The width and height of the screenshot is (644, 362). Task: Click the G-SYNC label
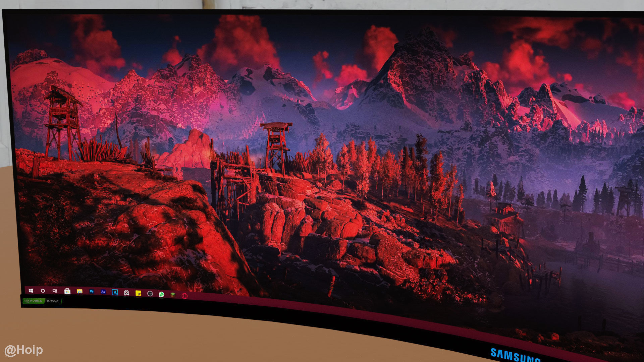[53, 301]
